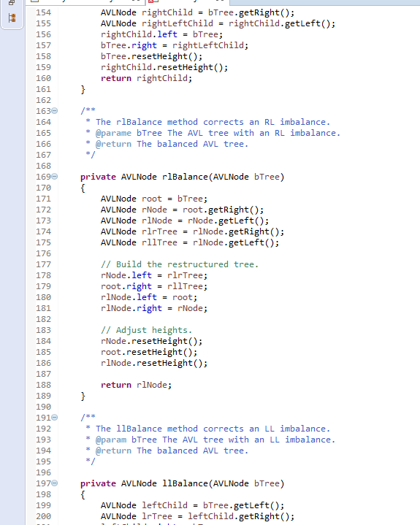The height and width of the screenshot is (525, 420).
Task: Click 'rNode.left = rlrTree;' line
Action: 154,275
